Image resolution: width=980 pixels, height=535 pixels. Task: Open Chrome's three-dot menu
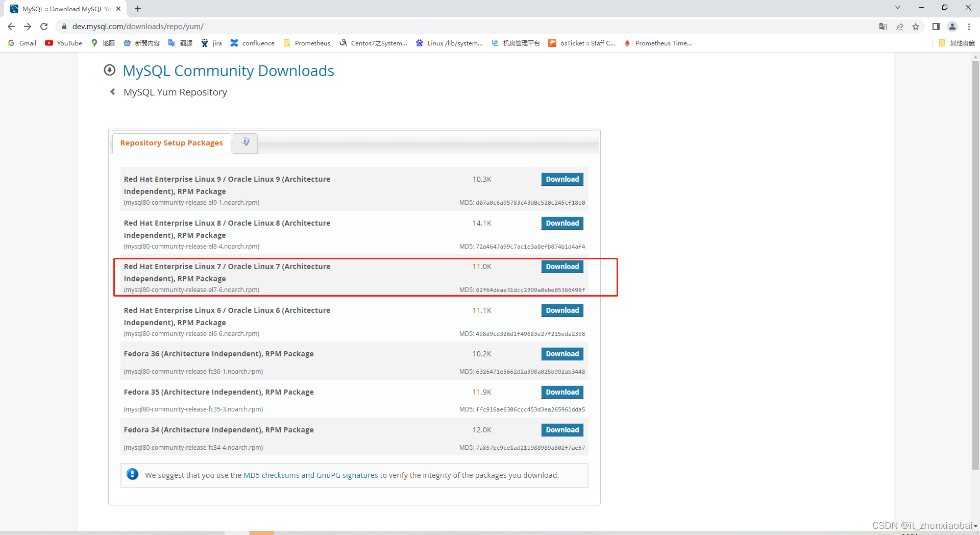click(x=969, y=27)
